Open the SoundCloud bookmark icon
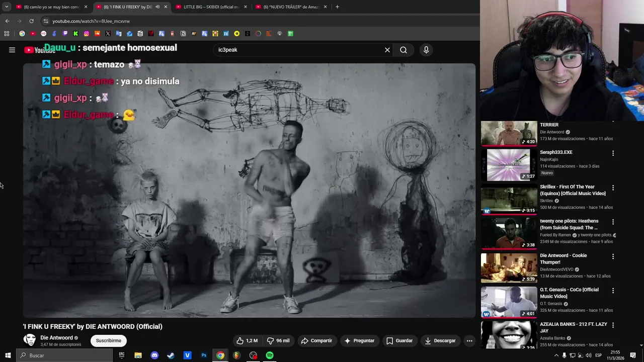The height and width of the screenshot is (362, 644). [x=97, y=34]
